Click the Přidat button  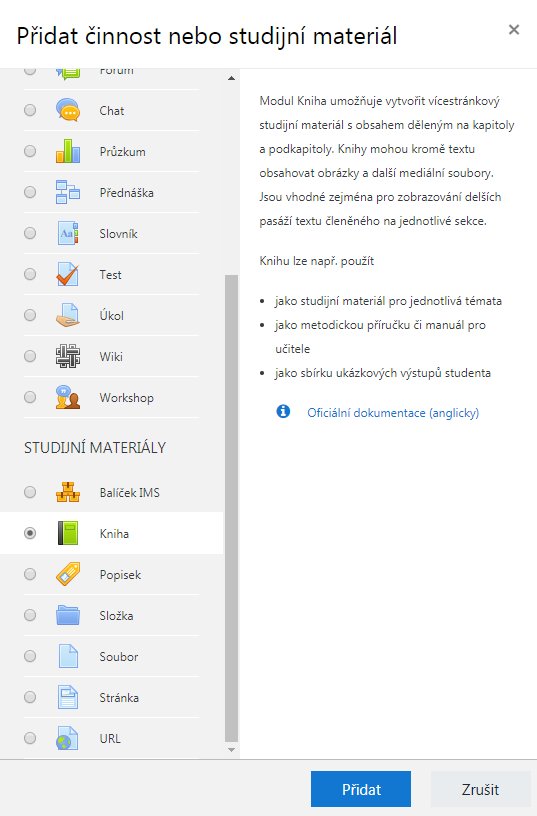point(361,789)
